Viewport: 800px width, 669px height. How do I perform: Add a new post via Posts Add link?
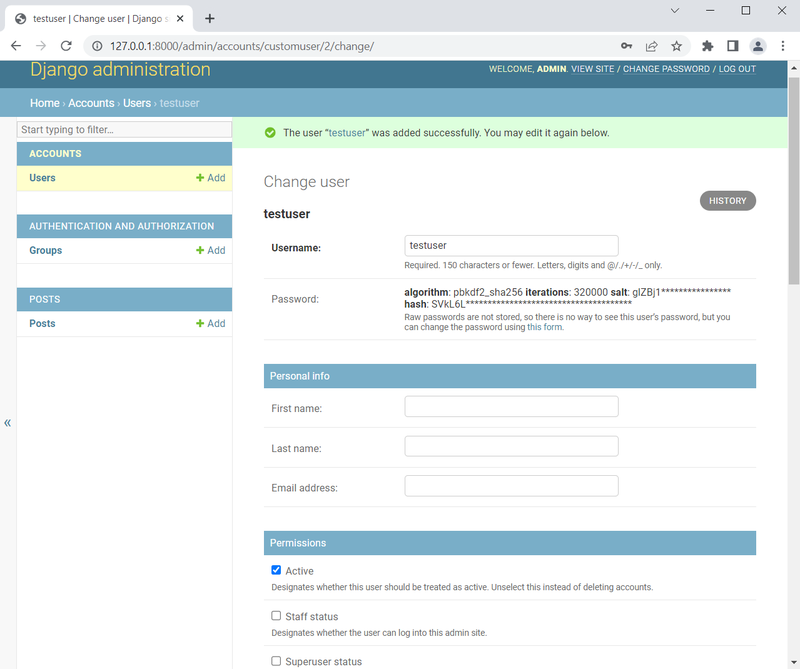pos(211,323)
